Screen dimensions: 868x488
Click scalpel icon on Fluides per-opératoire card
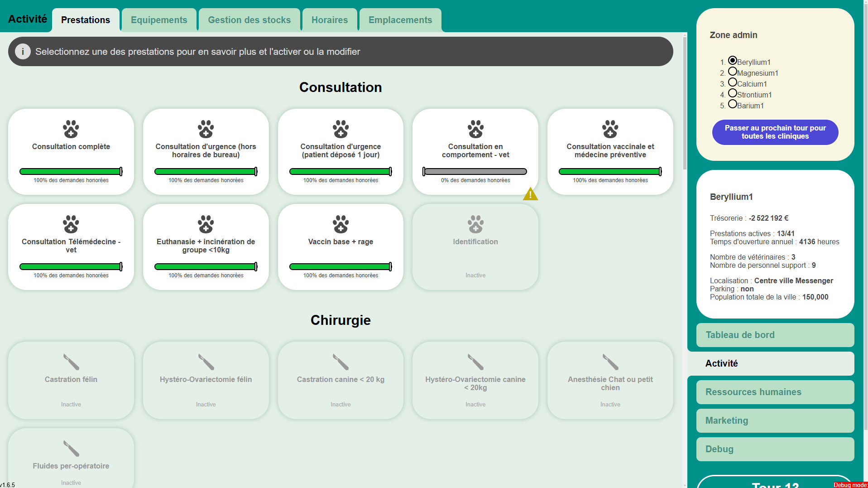click(71, 449)
